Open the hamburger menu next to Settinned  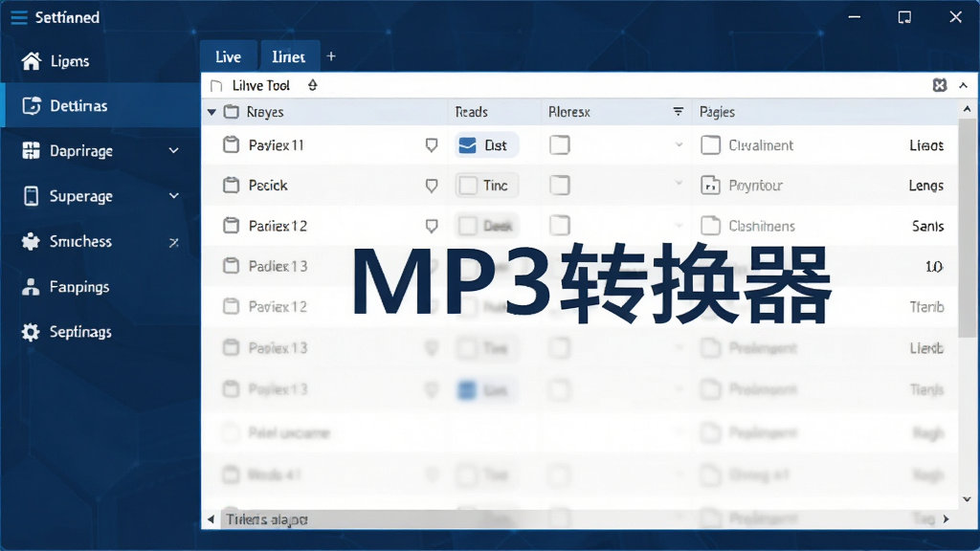point(19,17)
